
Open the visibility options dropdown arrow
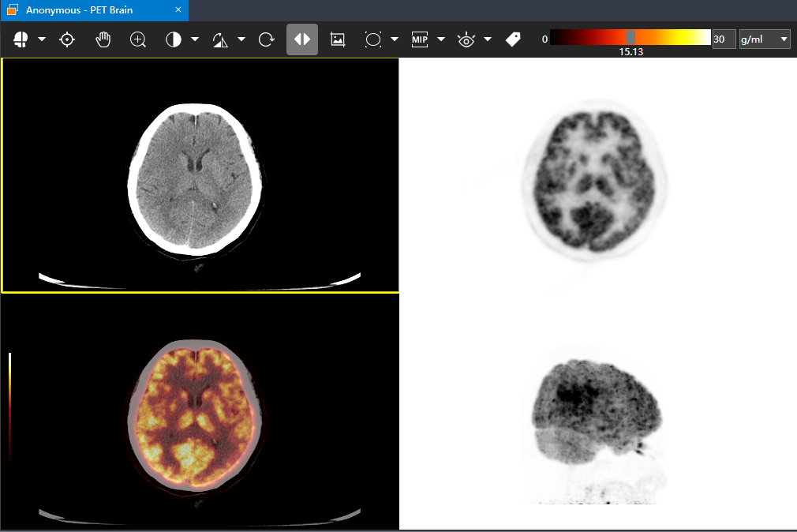click(x=488, y=39)
